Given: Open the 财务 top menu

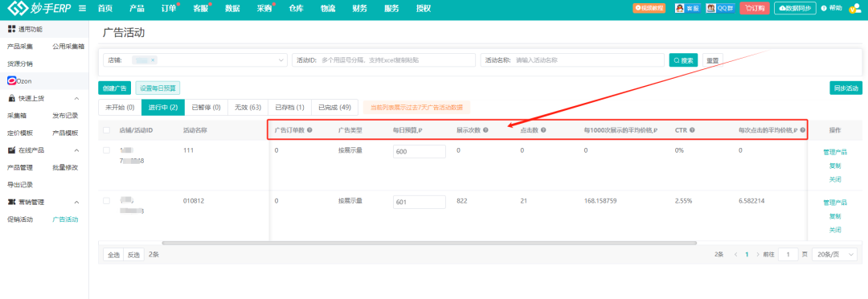Looking at the screenshot, I should [360, 8].
